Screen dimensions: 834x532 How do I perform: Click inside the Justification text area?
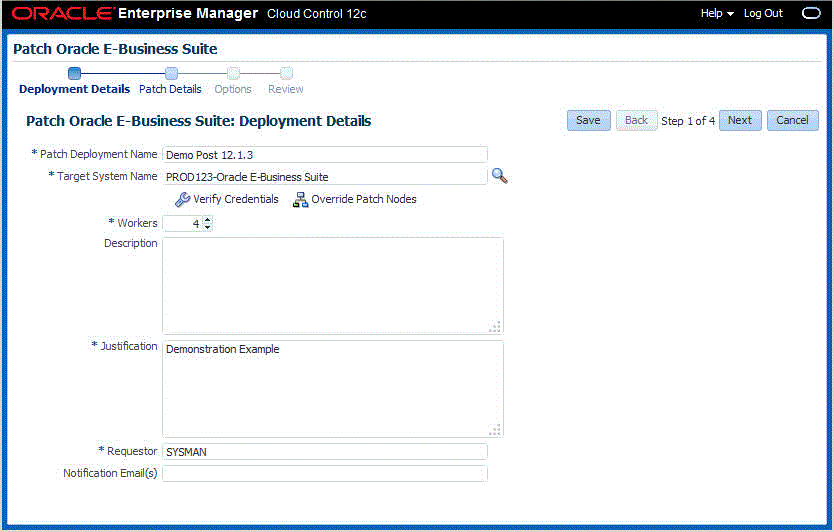pyautogui.click(x=332, y=389)
